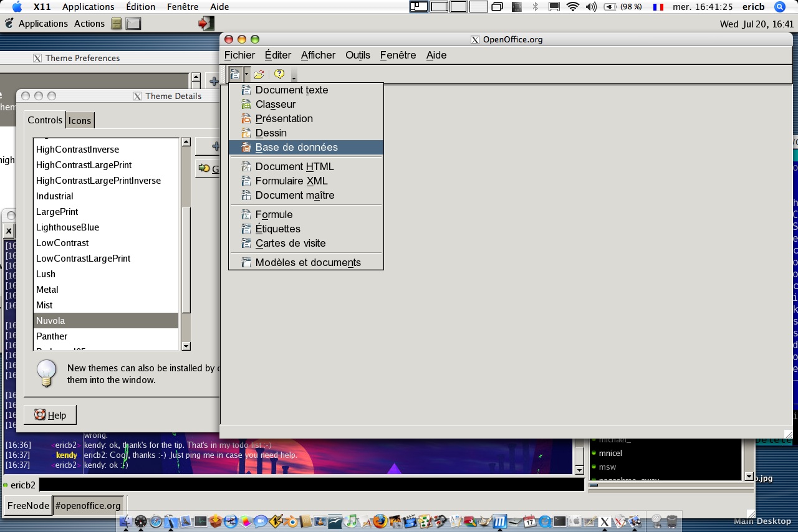Viewport: 798px width, 532px height.
Task: Select the #openoffice.org channel tab
Action: click(x=88, y=505)
